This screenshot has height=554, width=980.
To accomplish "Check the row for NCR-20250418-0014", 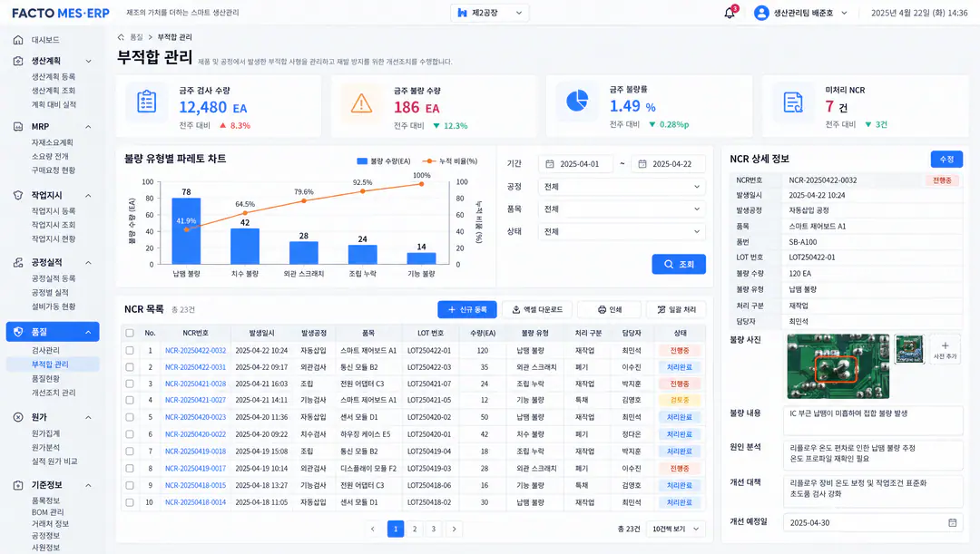I will (130, 502).
